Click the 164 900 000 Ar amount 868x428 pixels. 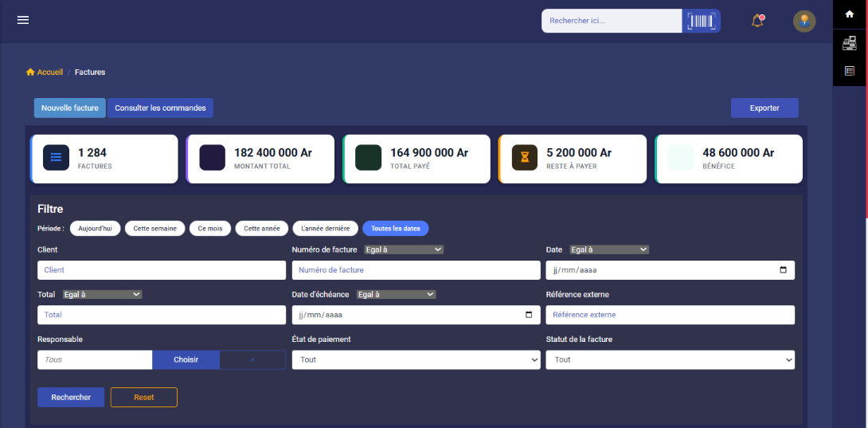point(429,153)
